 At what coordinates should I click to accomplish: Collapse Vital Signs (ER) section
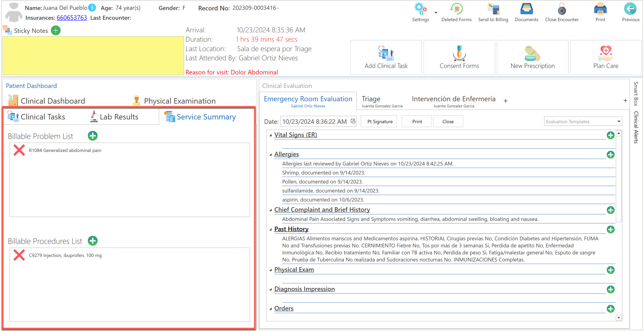point(270,135)
